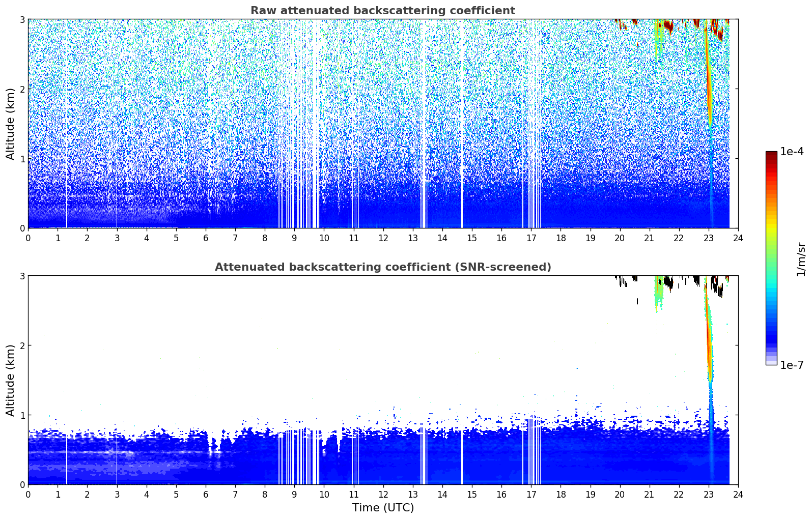The image size is (812, 519).
Task: Click the 23 hour tick on bottom axis
Action: pos(708,494)
